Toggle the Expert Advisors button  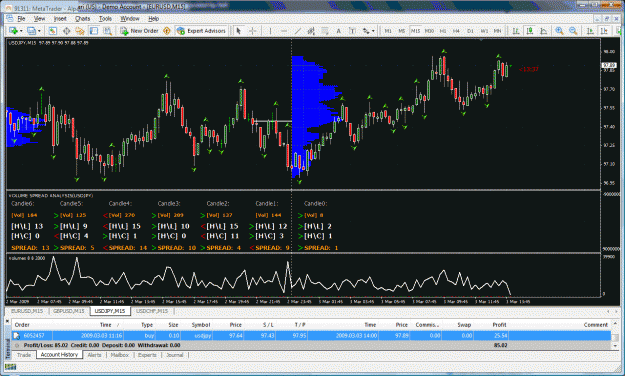click(201, 31)
